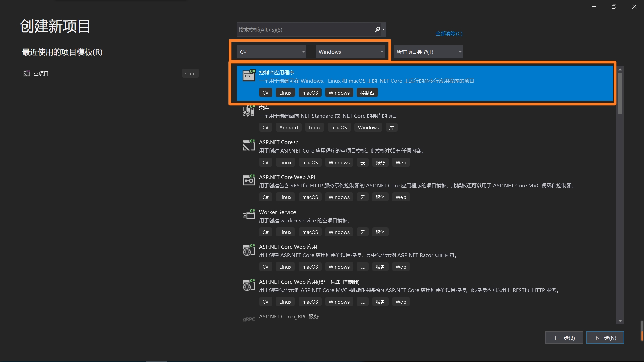The image size is (644, 362).
Task: Expand the 所有项目类型 project type dropdown
Action: (428, 52)
